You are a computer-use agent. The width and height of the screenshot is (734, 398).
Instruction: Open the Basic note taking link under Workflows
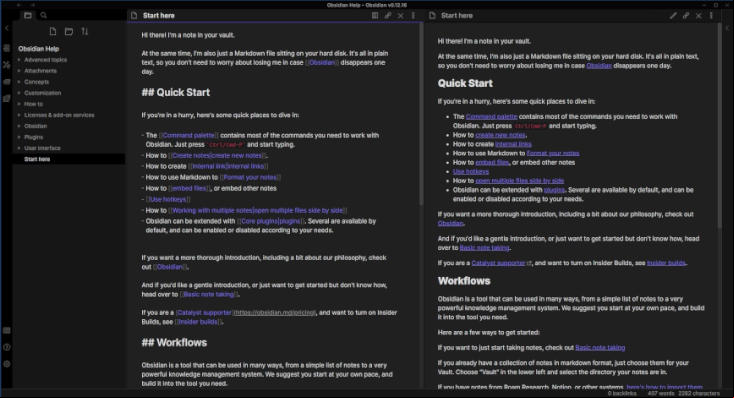tap(600, 347)
